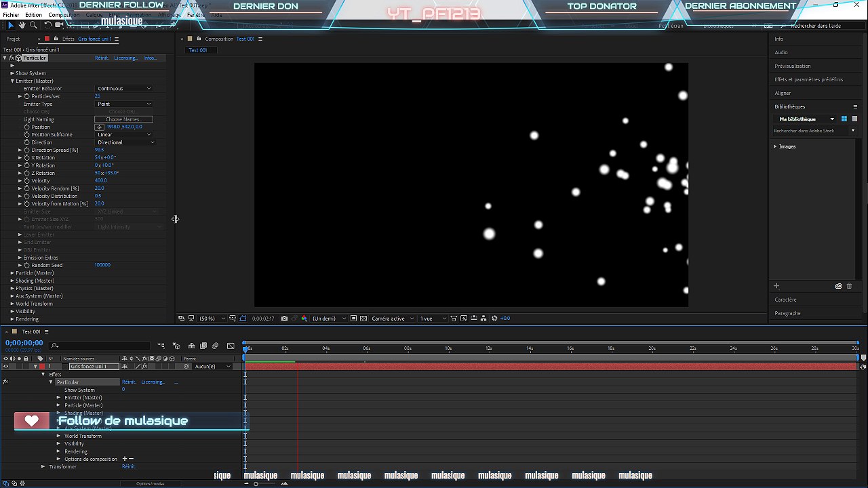Expand the Particle (Master) group in Effets panel
The image size is (868, 488).
pos(12,273)
